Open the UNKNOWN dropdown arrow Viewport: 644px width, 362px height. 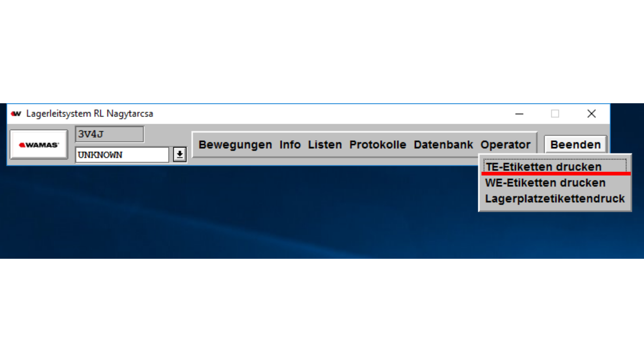tap(180, 155)
